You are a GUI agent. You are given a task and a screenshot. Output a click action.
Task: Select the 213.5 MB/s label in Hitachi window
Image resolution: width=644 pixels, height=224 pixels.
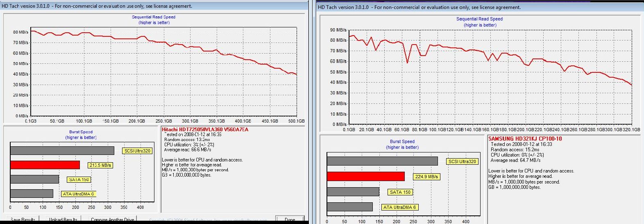100,165
